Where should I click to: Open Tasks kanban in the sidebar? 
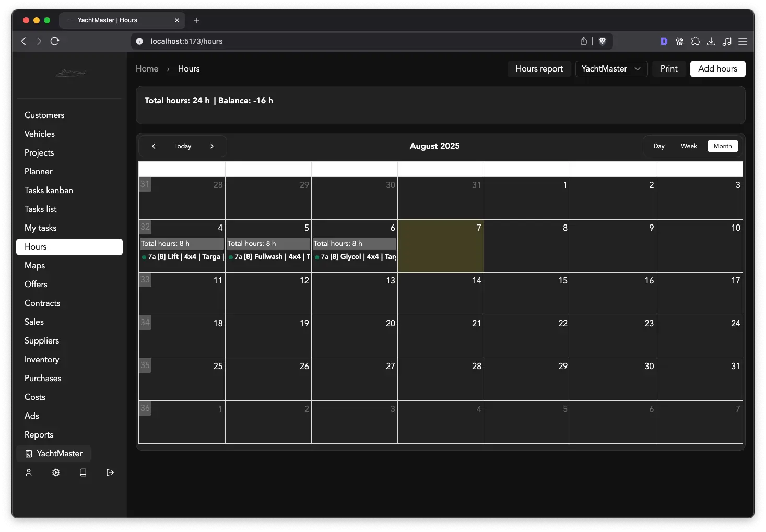pyautogui.click(x=49, y=190)
